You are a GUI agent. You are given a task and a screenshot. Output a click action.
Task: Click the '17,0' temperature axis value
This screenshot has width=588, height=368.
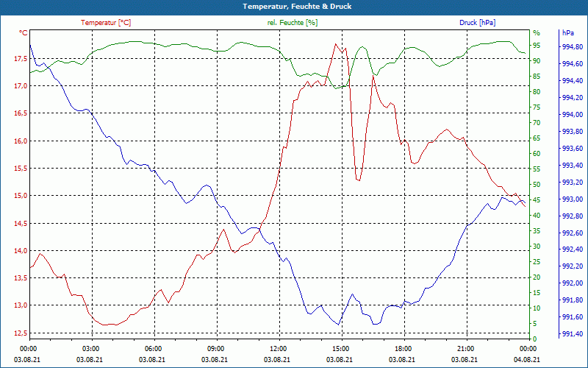pyautogui.click(x=21, y=85)
